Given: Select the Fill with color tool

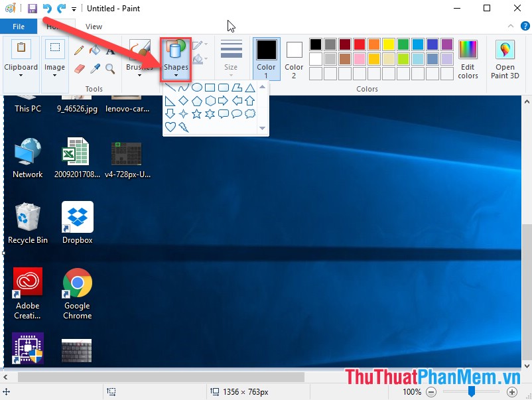Looking at the screenshot, I should (94, 51).
